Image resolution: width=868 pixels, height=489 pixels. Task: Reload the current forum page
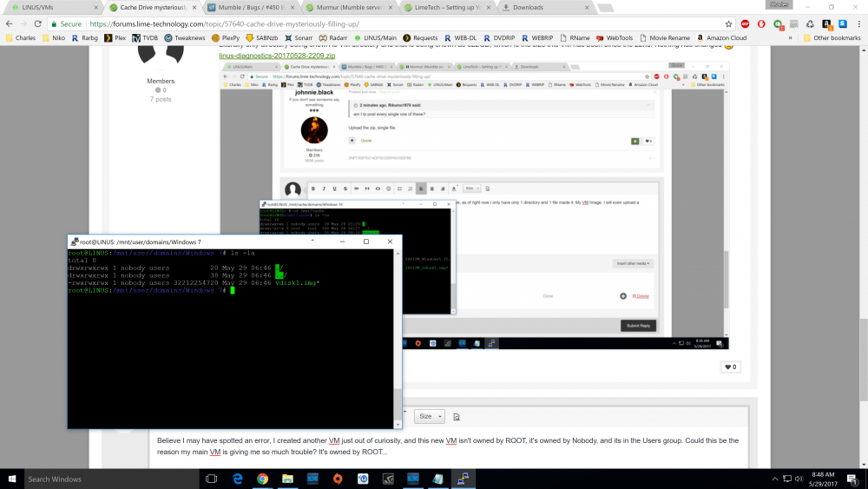click(37, 23)
